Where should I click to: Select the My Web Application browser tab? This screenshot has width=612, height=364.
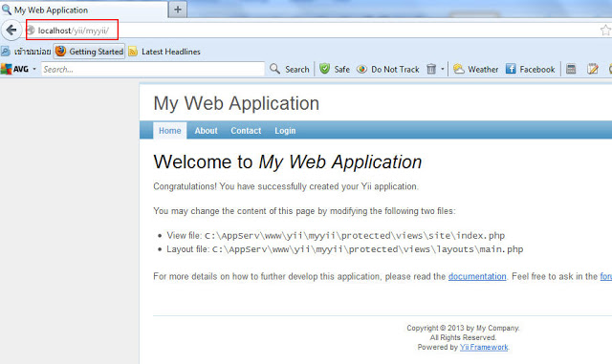point(83,10)
